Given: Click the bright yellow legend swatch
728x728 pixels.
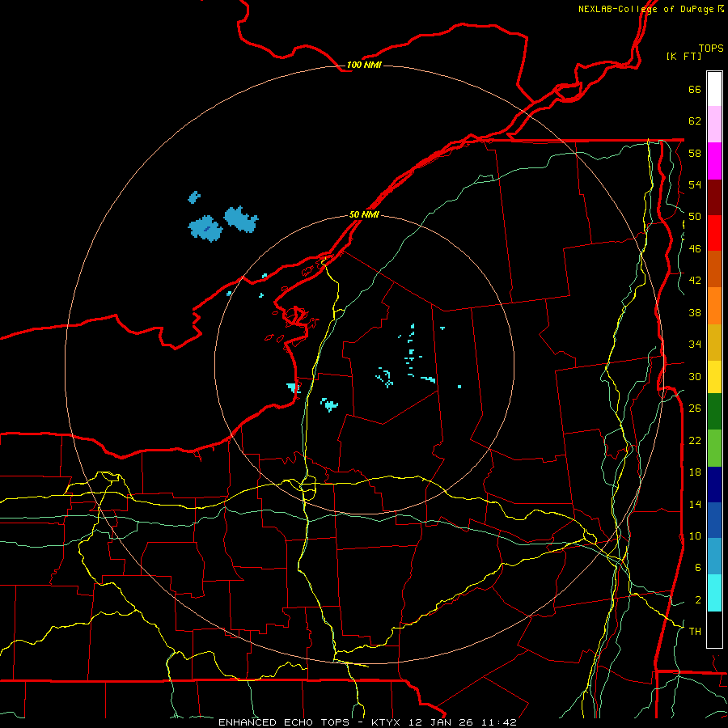Looking at the screenshot, I should 714,377.
